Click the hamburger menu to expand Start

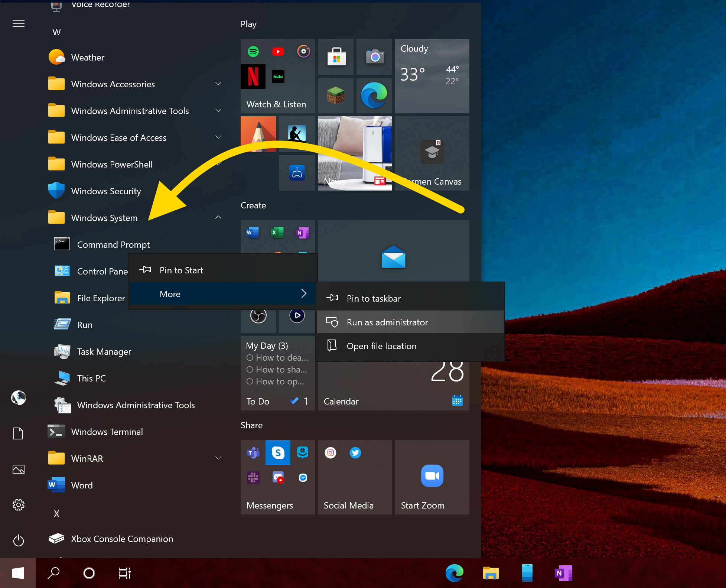coord(18,23)
